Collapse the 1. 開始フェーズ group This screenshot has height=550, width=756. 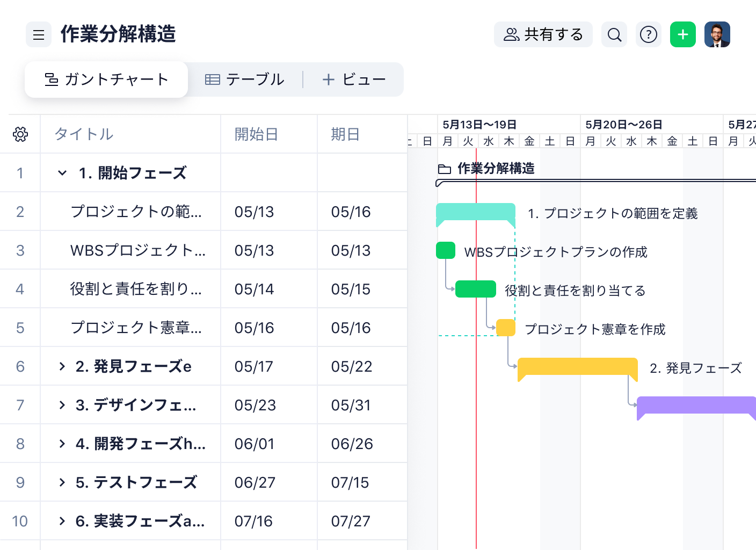click(62, 173)
